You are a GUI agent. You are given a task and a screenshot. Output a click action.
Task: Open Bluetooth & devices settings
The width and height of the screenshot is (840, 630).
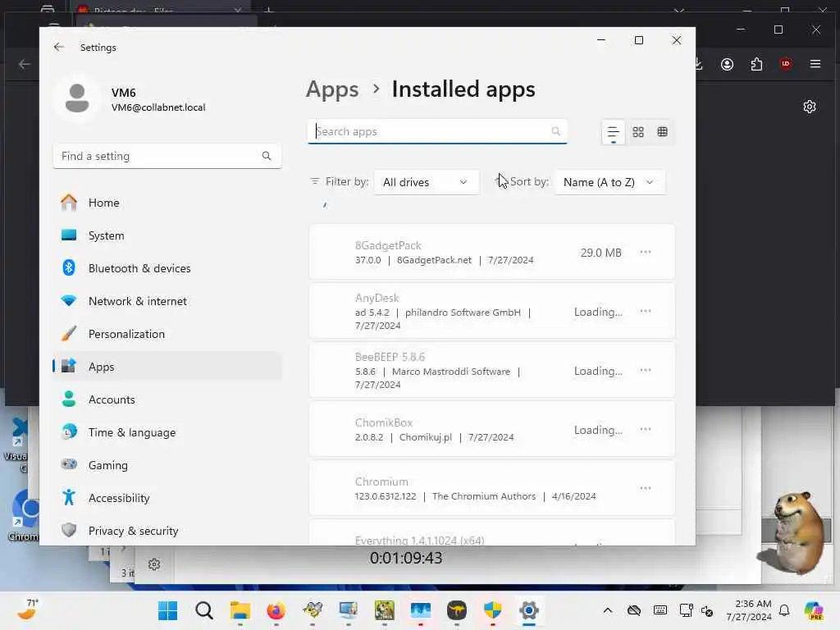(x=167, y=268)
